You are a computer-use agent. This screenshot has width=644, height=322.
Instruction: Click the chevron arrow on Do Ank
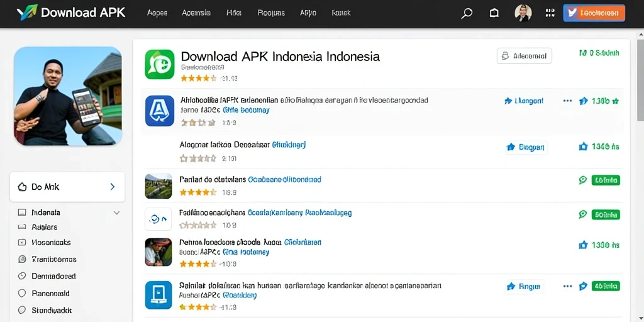(112, 187)
